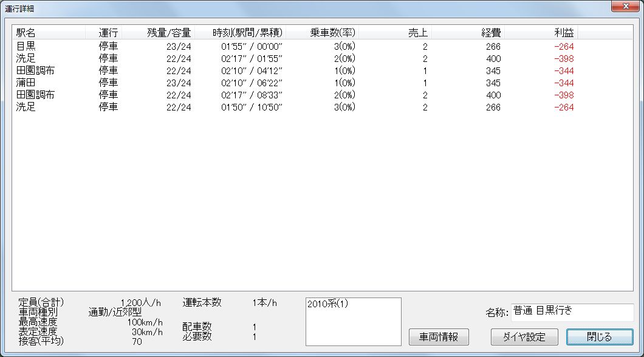Click the 1,200人/h capacity value
Image resolution: width=644 pixels, height=357 pixels.
140,303
